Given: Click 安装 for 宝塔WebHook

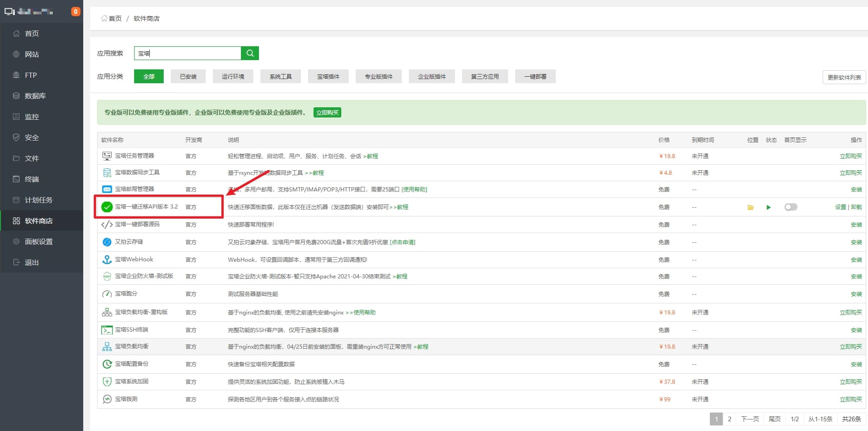Looking at the screenshot, I should point(856,260).
